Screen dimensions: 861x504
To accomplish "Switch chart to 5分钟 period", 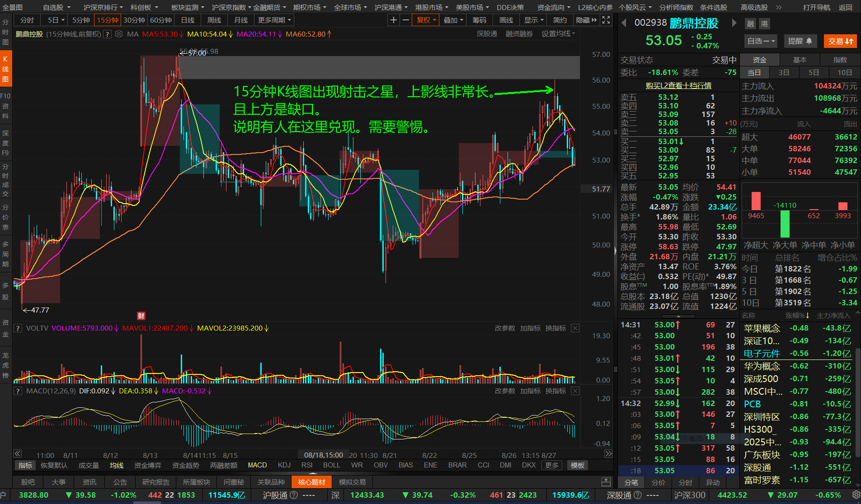I will click(x=81, y=20).
